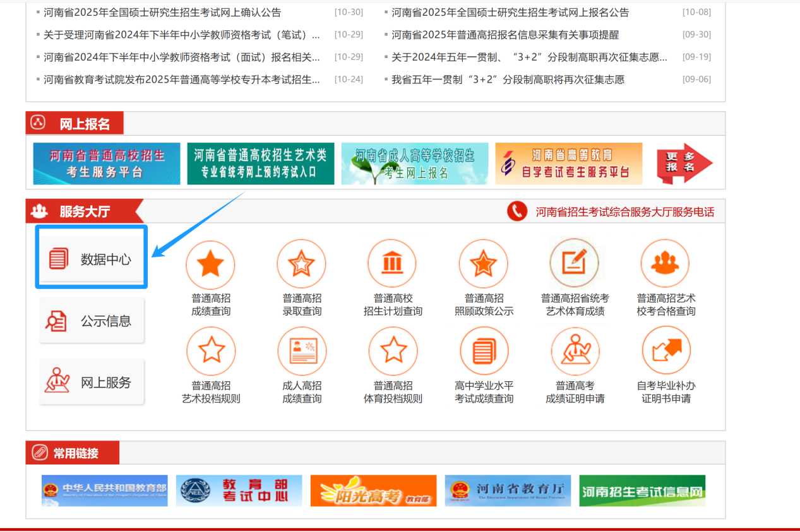Visit 中华人民共和国教育部 link banner

coord(105,491)
